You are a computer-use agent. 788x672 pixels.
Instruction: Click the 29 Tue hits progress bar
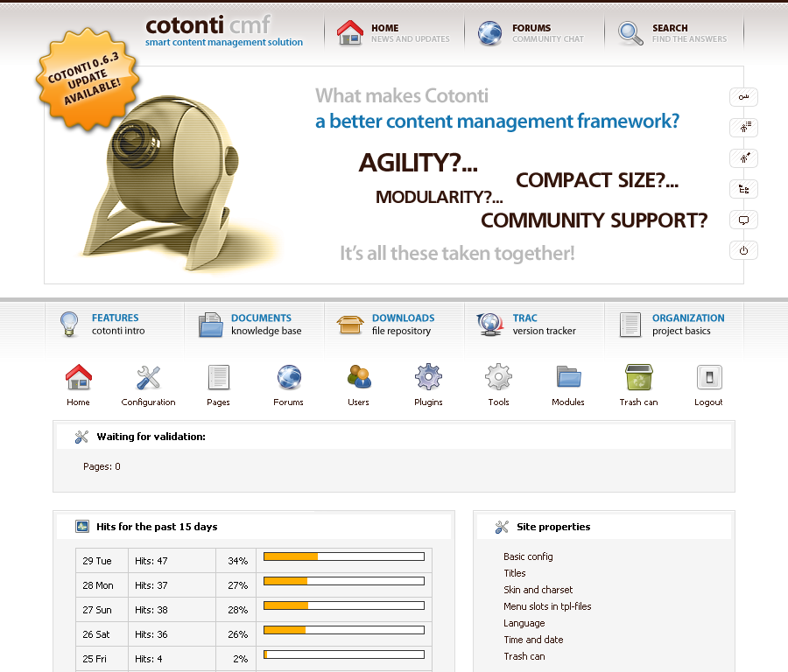click(343, 556)
